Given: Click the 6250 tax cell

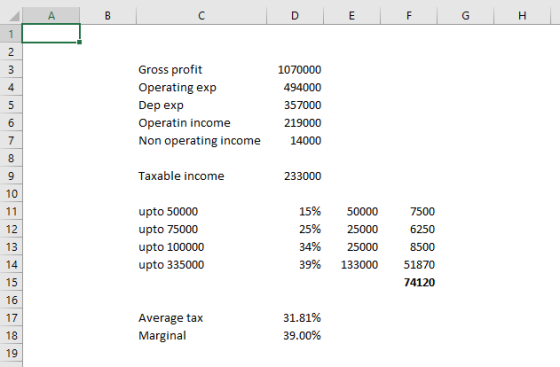Looking at the screenshot, I should (x=409, y=229).
